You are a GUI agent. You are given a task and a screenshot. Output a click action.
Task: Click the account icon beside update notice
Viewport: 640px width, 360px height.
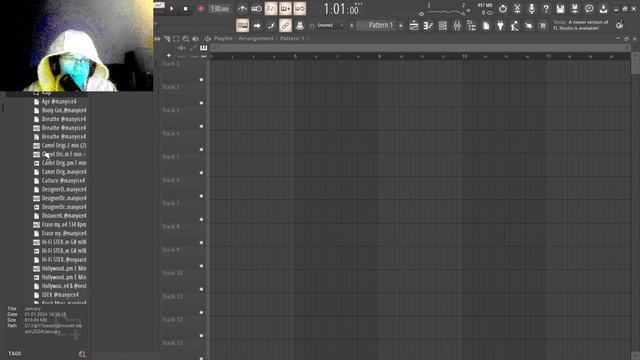tap(620, 25)
